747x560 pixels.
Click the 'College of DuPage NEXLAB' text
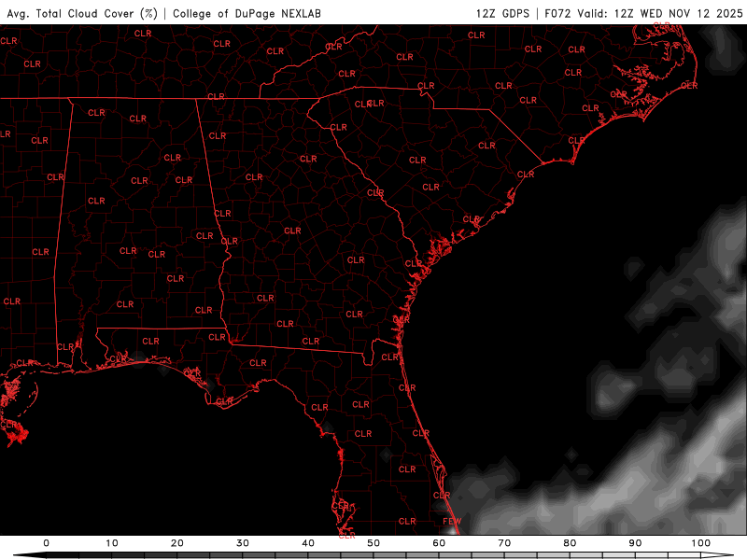click(x=247, y=13)
